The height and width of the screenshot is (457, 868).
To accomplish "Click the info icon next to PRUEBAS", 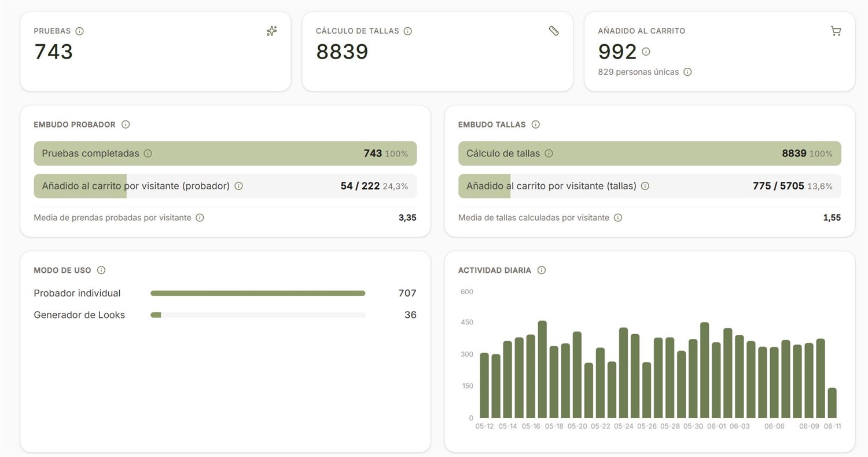I will point(79,31).
